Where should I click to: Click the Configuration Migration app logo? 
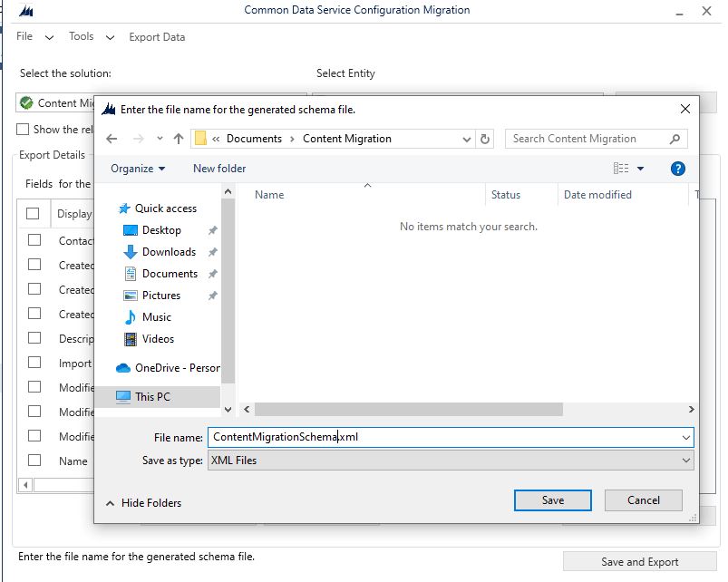[x=26, y=10]
